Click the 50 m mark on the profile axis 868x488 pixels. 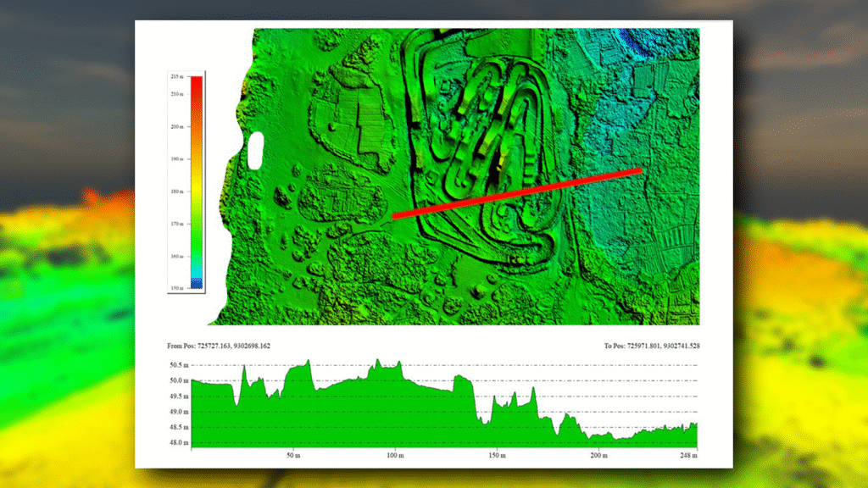click(x=292, y=455)
